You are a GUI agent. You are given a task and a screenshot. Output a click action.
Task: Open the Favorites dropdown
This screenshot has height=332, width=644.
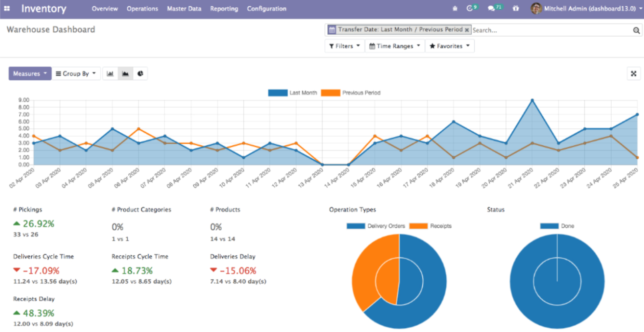(x=450, y=46)
